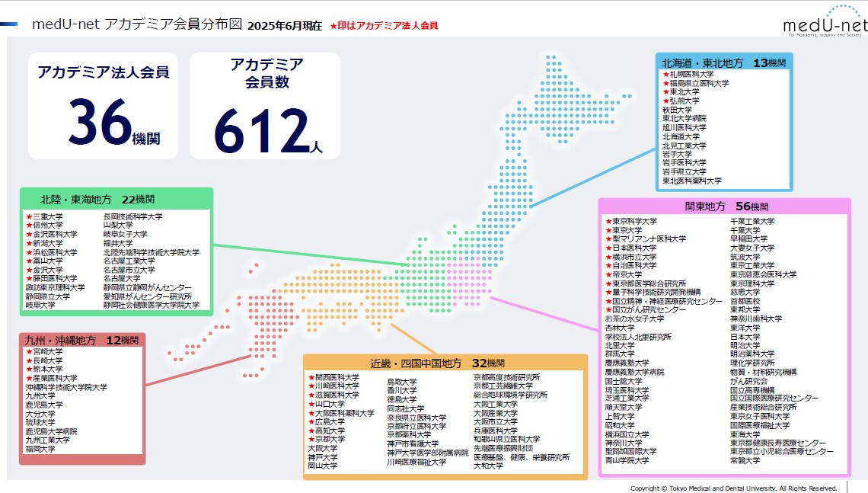
Task: Click the red star next to 宮崎大学
Action: pos(29,352)
